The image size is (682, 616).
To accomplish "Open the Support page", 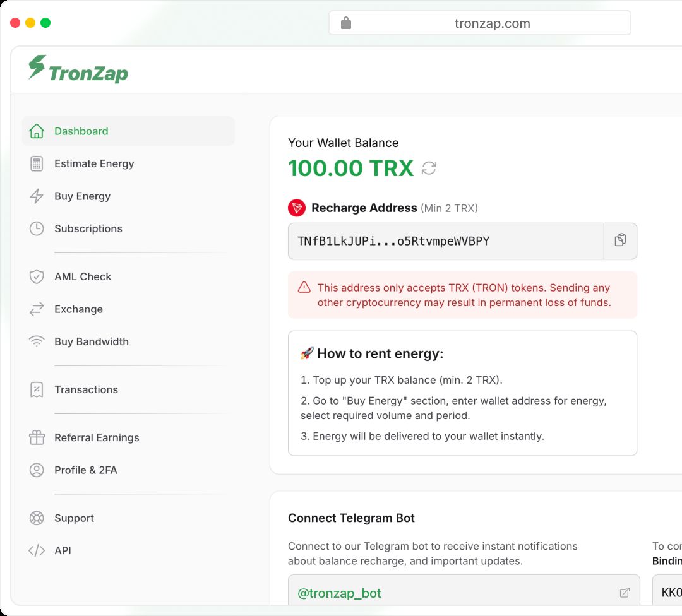I will pyautogui.click(x=128, y=518).
